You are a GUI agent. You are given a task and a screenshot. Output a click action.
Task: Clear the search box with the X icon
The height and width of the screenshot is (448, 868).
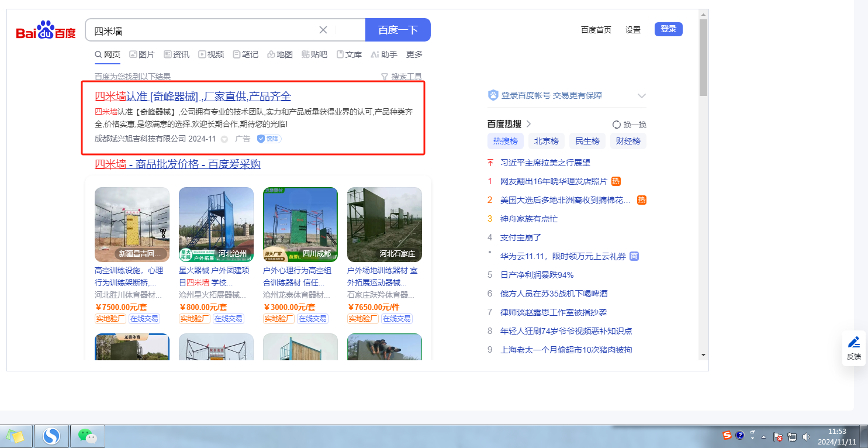pyautogui.click(x=323, y=30)
